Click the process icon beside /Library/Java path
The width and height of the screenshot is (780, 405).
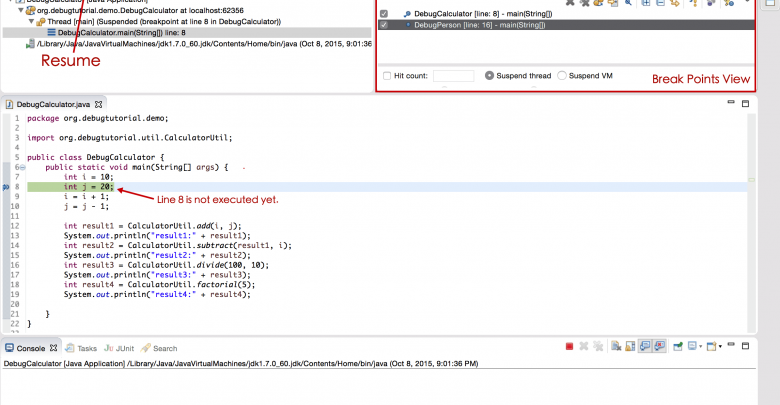[30, 44]
